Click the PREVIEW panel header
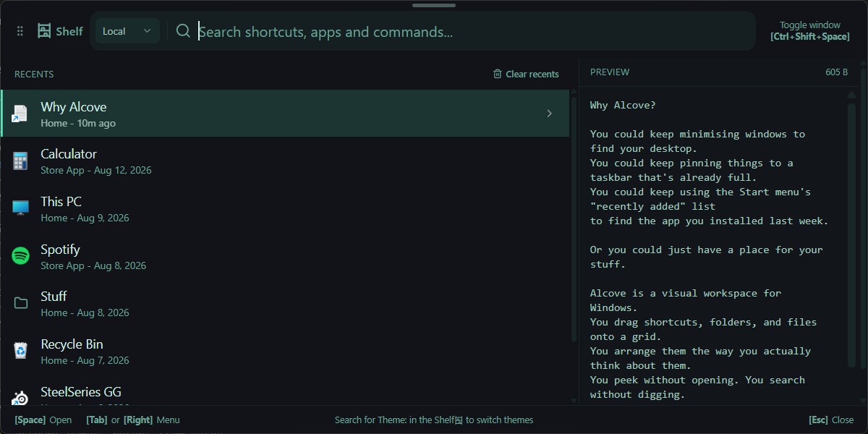The height and width of the screenshot is (434, 868). [610, 72]
